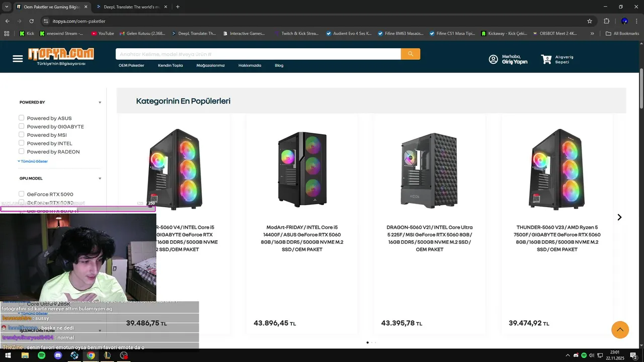
Task: Open ModArt-FRIDAY product title
Action: tap(302, 238)
